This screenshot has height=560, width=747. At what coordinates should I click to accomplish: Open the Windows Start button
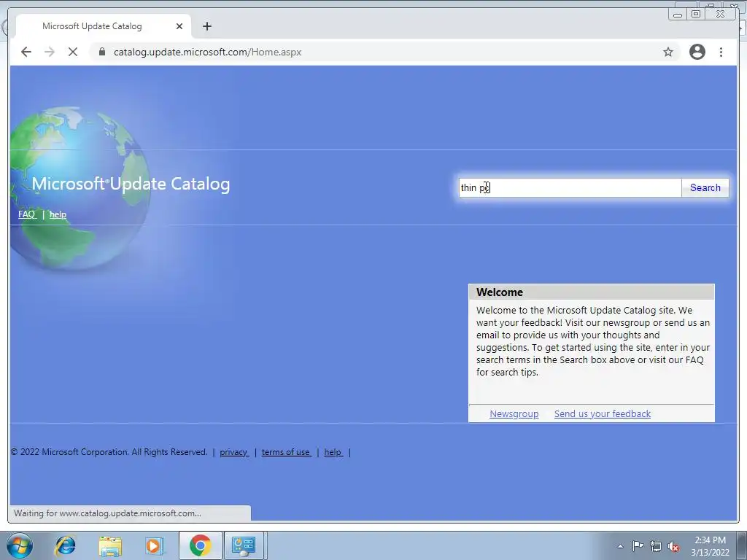20,545
